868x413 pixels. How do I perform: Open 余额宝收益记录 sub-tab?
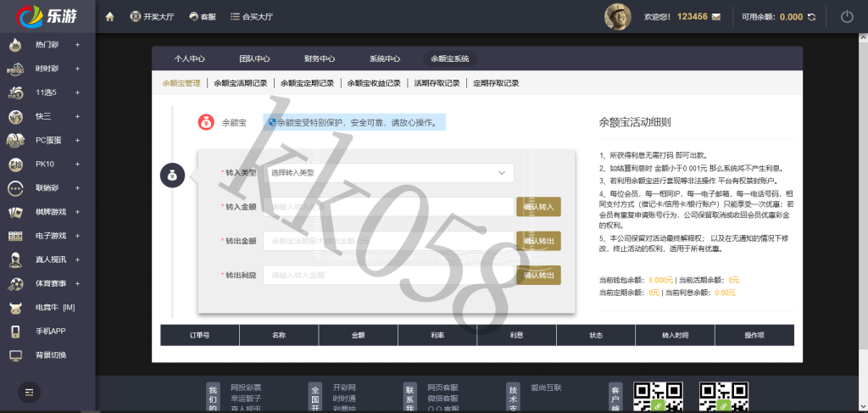pos(374,84)
